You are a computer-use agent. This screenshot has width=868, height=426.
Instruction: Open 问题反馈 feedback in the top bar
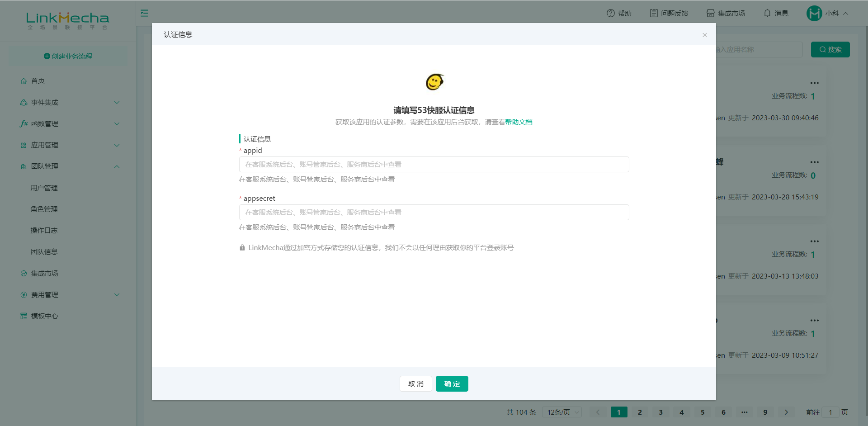click(x=669, y=13)
